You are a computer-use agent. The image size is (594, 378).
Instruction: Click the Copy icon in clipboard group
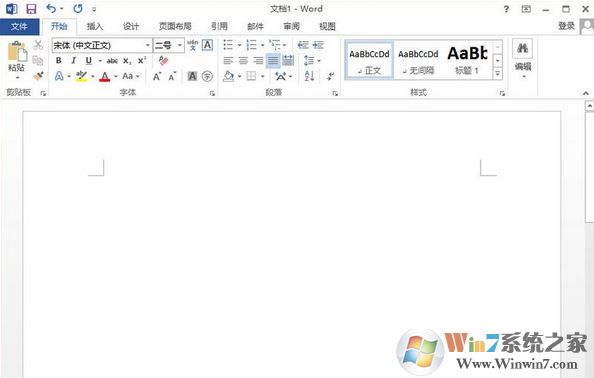click(38, 61)
